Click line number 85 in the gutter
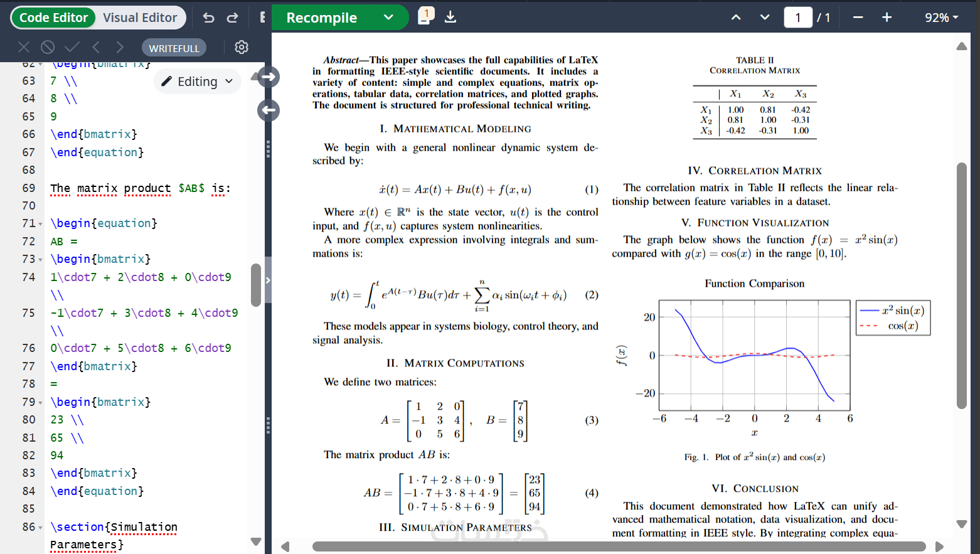980x554 pixels. coord(29,509)
